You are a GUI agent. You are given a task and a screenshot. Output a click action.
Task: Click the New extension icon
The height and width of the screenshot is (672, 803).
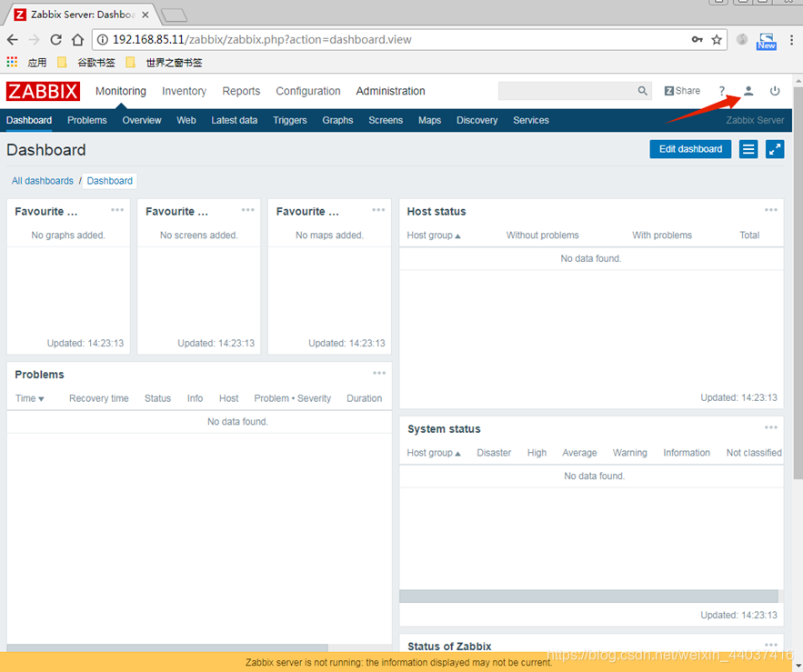[x=766, y=41]
